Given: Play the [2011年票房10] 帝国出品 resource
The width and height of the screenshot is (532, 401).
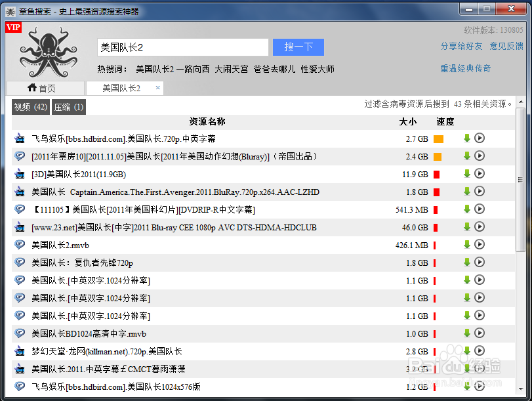Looking at the screenshot, I should 480,156.
